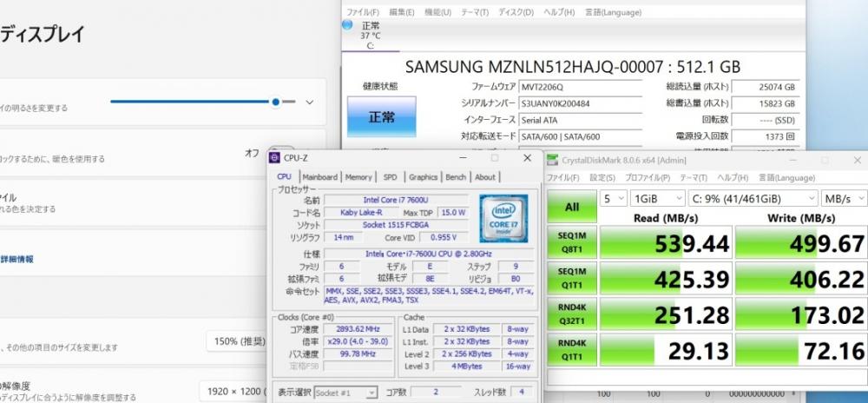Click the display brightness slider handle

click(276, 102)
